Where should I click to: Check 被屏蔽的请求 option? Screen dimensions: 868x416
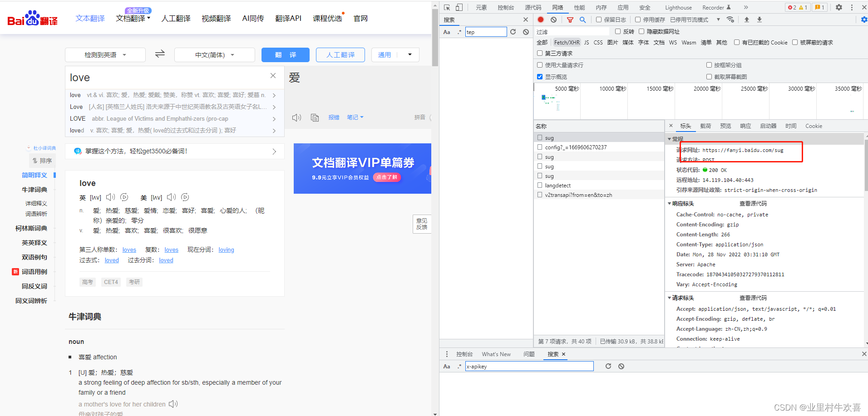point(795,42)
